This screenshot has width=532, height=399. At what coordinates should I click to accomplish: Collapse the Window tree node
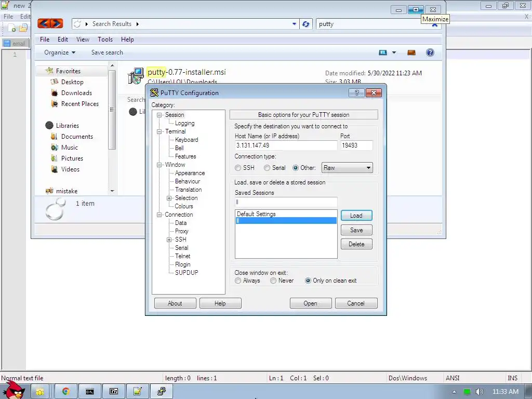pyautogui.click(x=159, y=165)
